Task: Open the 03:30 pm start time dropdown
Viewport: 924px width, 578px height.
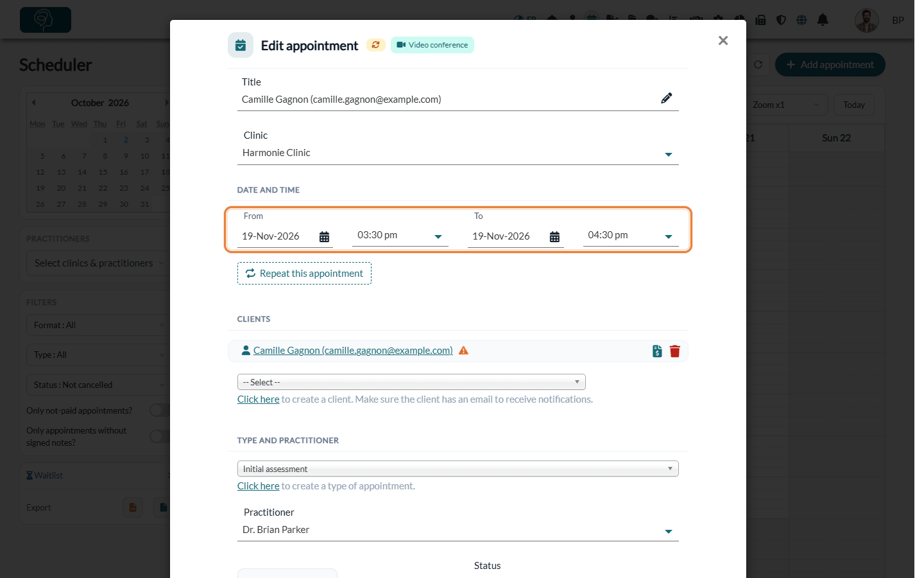Action: coord(400,236)
